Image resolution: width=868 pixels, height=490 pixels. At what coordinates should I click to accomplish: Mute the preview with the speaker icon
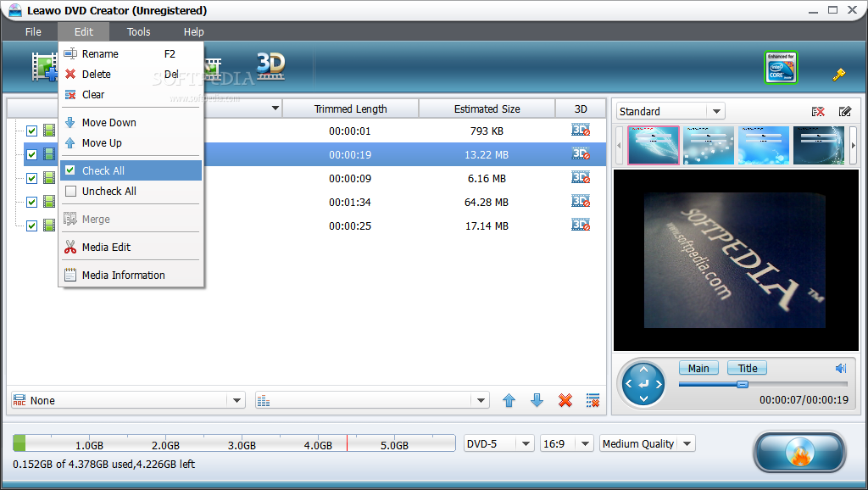[x=841, y=368]
